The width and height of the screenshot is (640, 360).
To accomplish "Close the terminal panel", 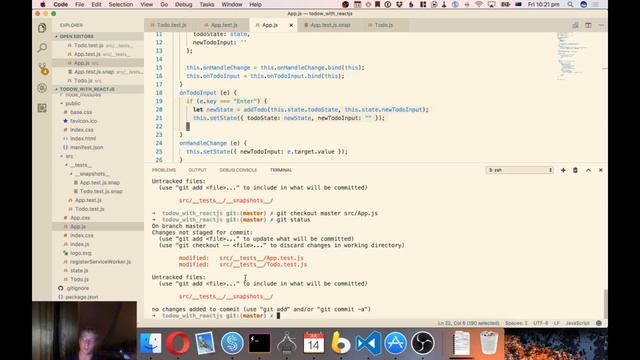I will tap(600, 170).
